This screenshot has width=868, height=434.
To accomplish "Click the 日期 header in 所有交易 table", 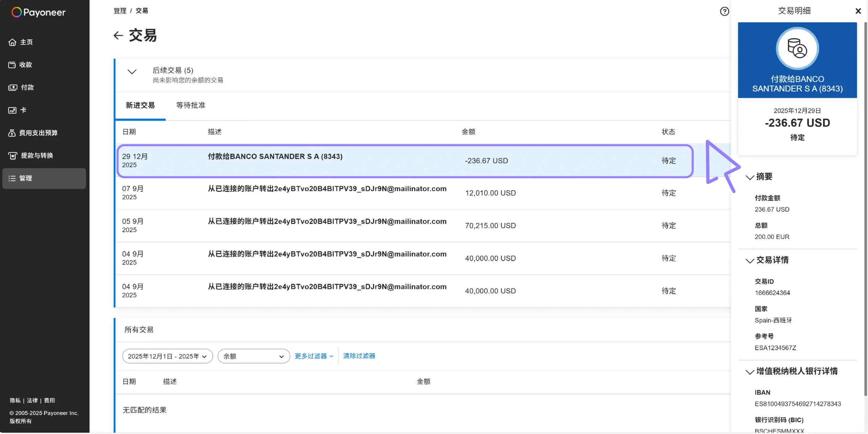I will (129, 381).
